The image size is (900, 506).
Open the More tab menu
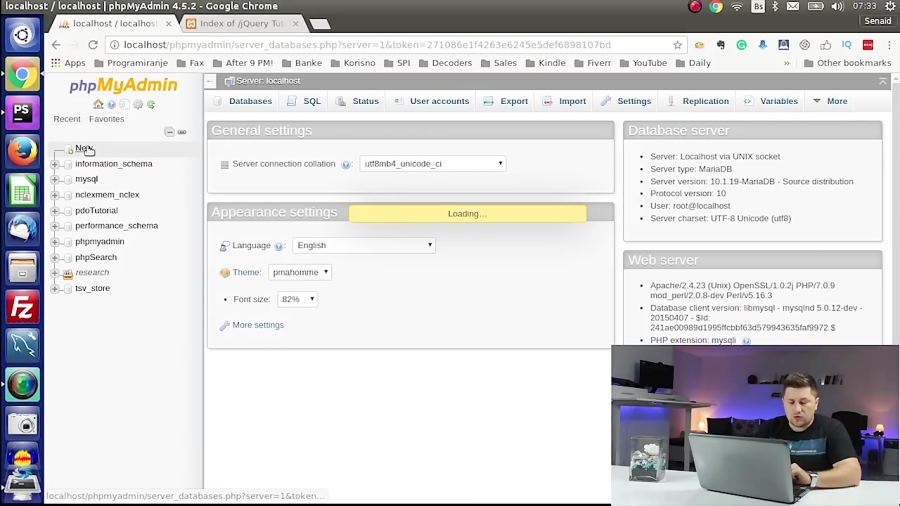(x=830, y=101)
